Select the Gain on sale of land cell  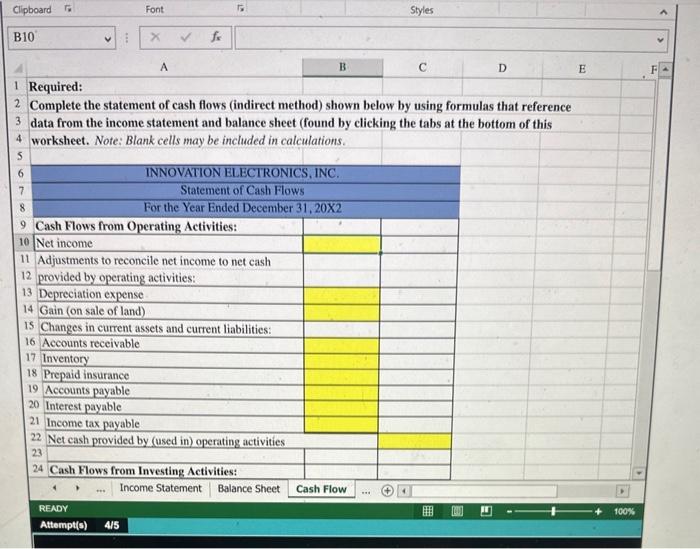click(x=342, y=312)
